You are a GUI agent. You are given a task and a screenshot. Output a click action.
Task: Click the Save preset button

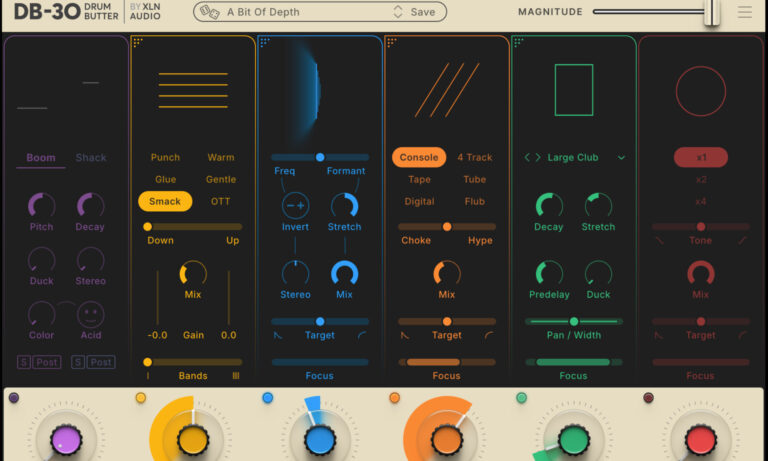coord(423,12)
